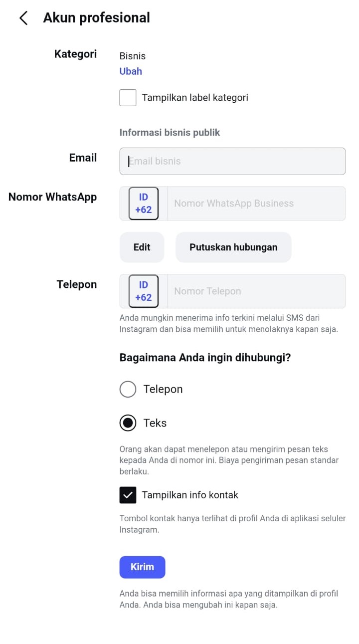This screenshot has width=359, height=644.
Task: Click the Bagaimana Anda ingin dihubungi heading
Action: tap(205, 358)
